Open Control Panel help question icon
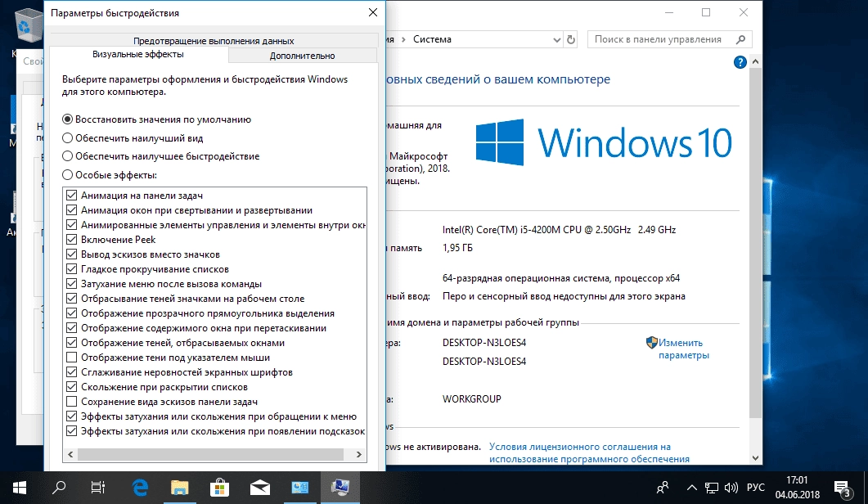 click(x=740, y=62)
